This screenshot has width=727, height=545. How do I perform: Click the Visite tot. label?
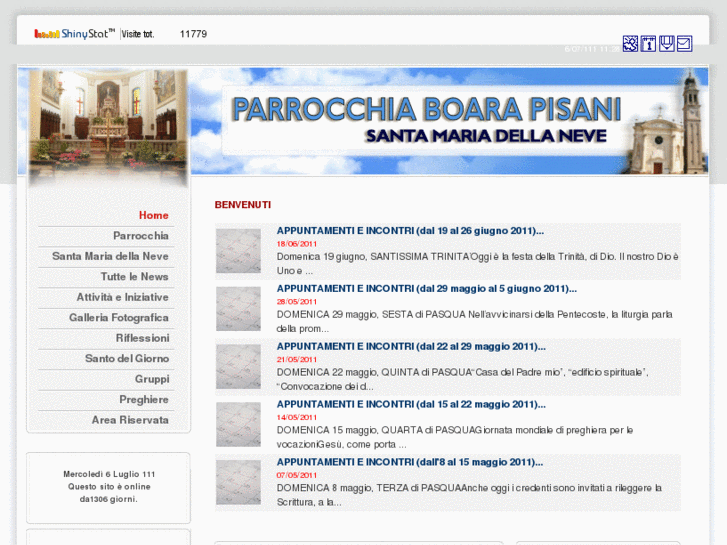[x=138, y=34]
